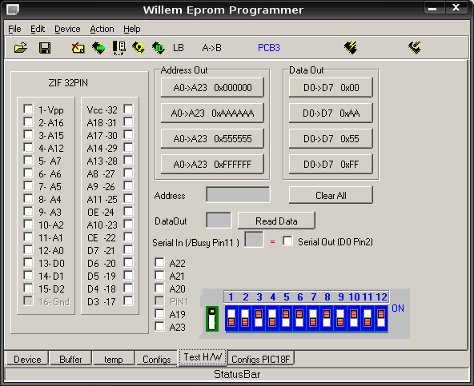Open the Action menu
Viewport: 474px width, 386px height.
click(x=102, y=29)
